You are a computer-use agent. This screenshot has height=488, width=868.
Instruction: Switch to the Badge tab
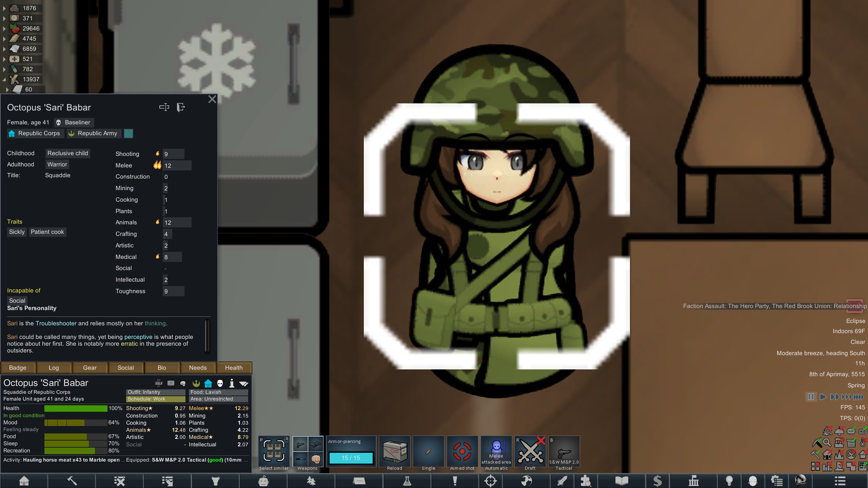pyautogui.click(x=18, y=368)
